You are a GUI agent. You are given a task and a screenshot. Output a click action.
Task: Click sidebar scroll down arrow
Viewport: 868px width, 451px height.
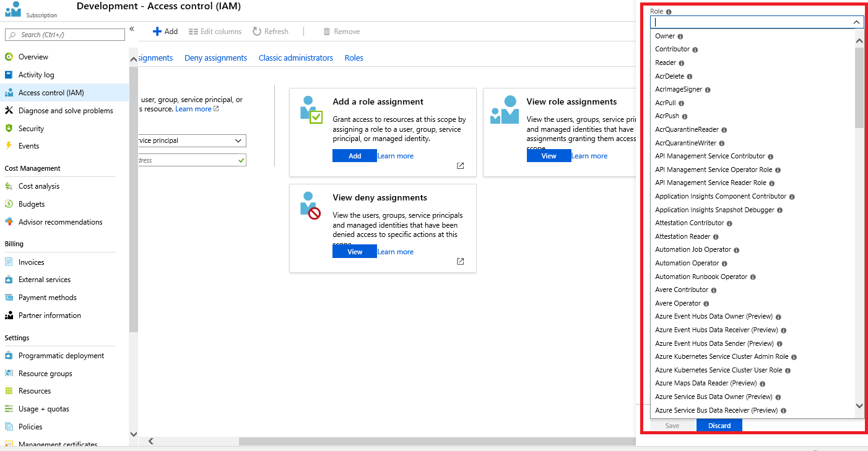click(x=133, y=434)
